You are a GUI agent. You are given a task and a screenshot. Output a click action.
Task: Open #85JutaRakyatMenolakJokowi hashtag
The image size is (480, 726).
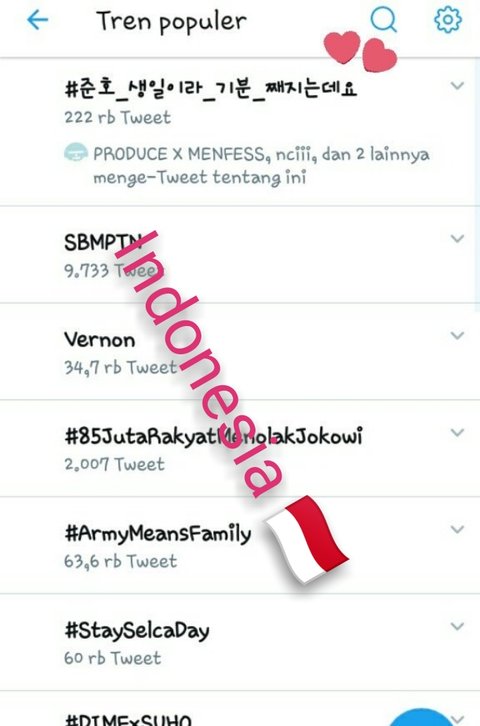click(x=240, y=449)
